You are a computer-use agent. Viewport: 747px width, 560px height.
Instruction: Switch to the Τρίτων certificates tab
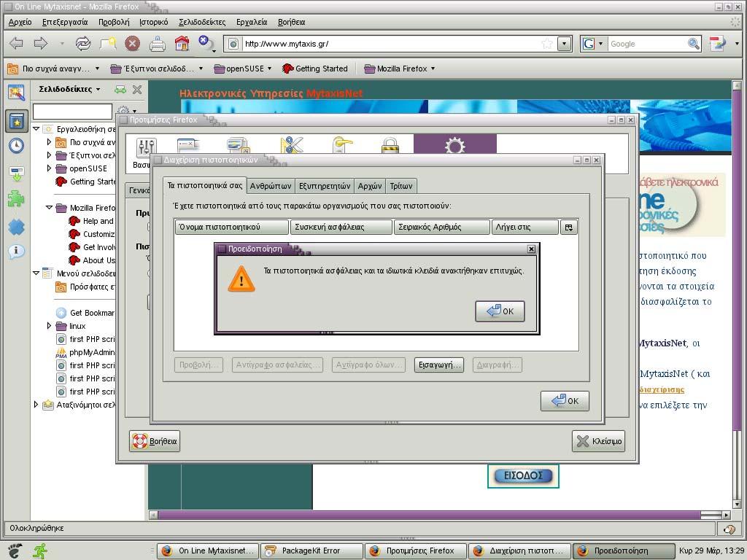tap(401, 186)
